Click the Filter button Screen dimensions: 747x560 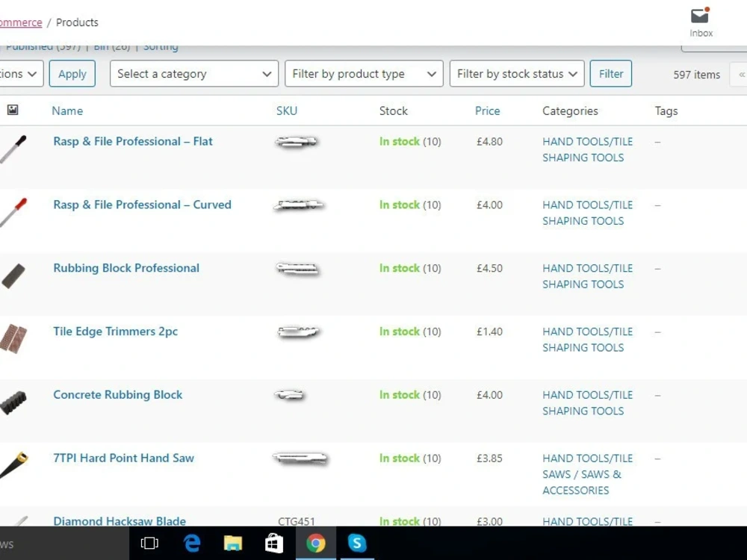[611, 74]
